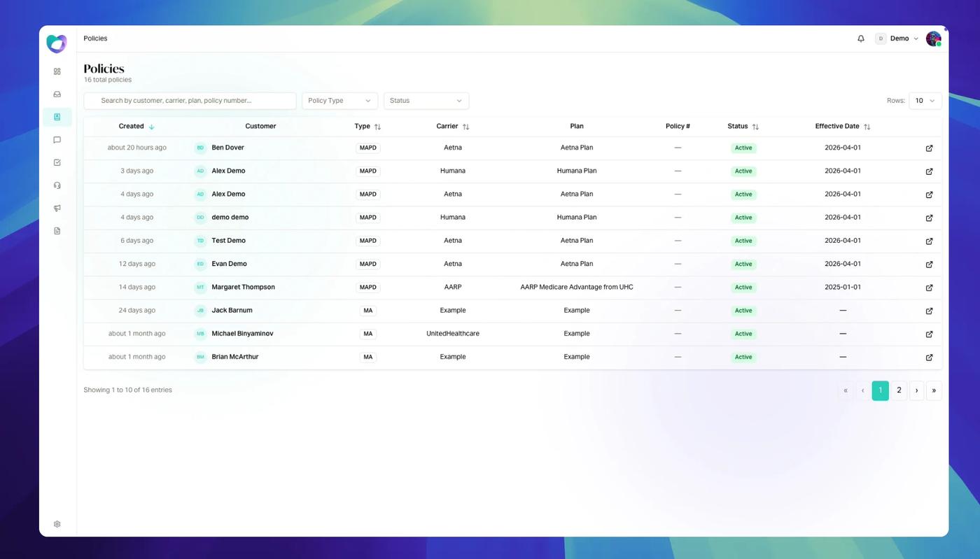Expand the Demo workspace switcher
980x559 pixels.
(x=899, y=38)
